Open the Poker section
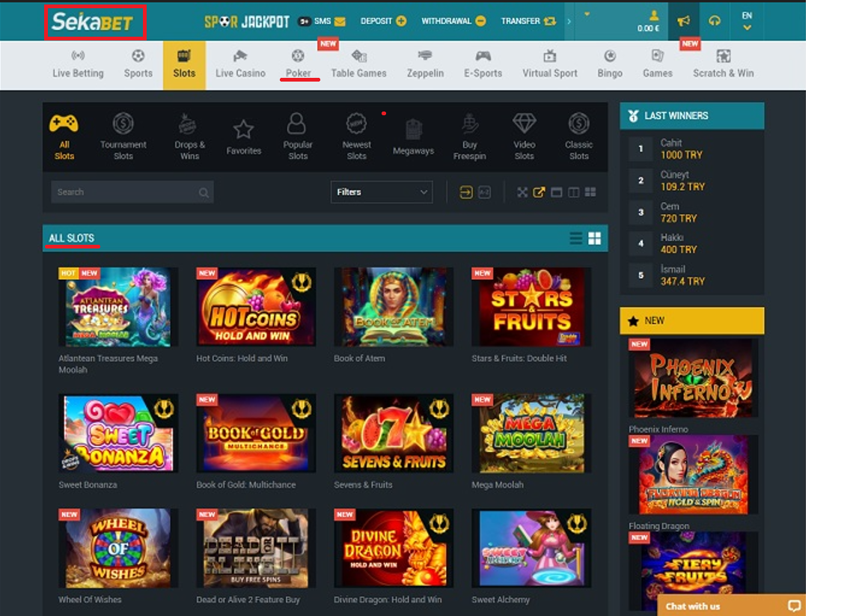 coord(298,65)
